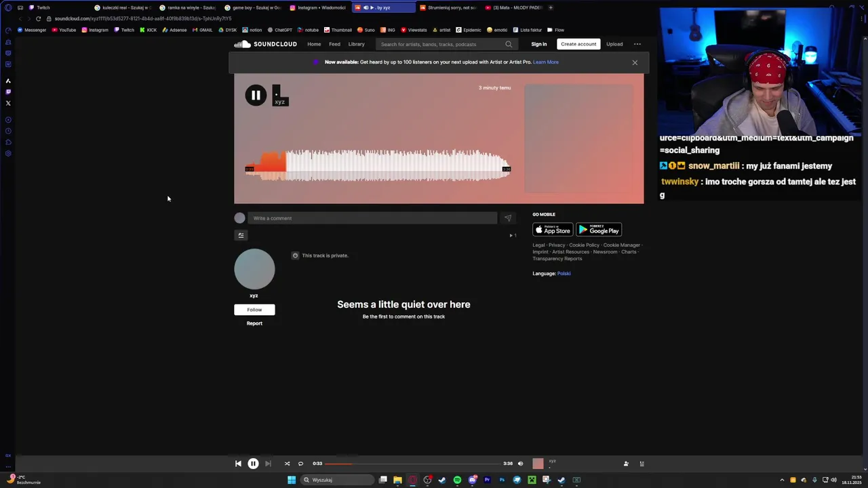Open the three-dots more menu in header

[637, 44]
